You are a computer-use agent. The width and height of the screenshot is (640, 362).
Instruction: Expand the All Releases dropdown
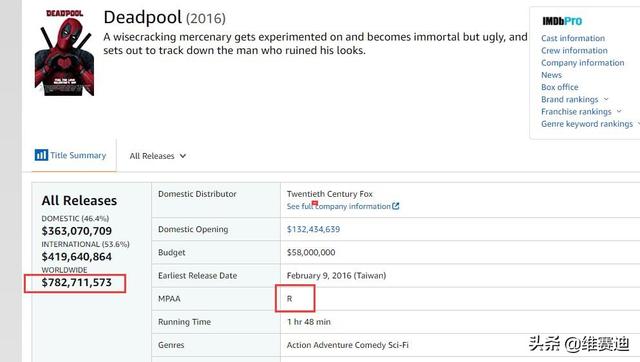[x=158, y=156]
